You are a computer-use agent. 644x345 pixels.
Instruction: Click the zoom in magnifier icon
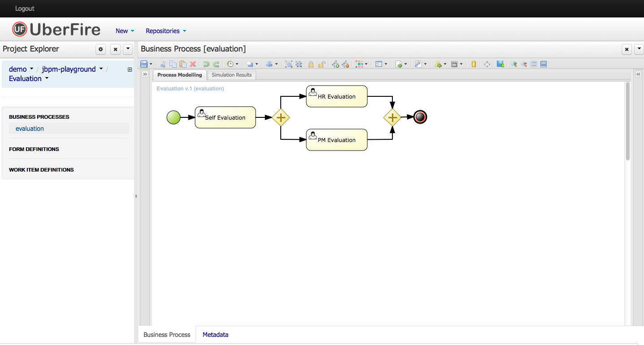click(x=514, y=64)
